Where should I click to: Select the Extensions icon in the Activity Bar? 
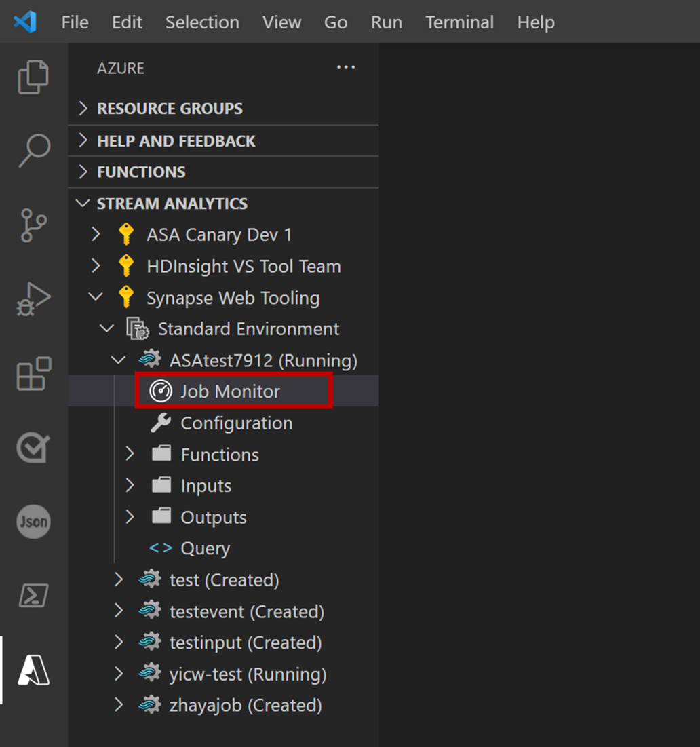point(33,373)
